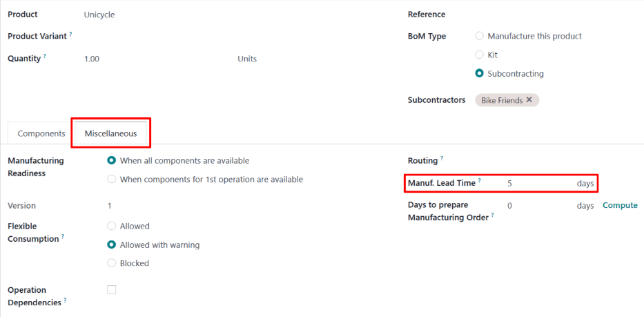Choose components for 1st operation readiness
The width and height of the screenshot is (644, 317).
pos(112,180)
